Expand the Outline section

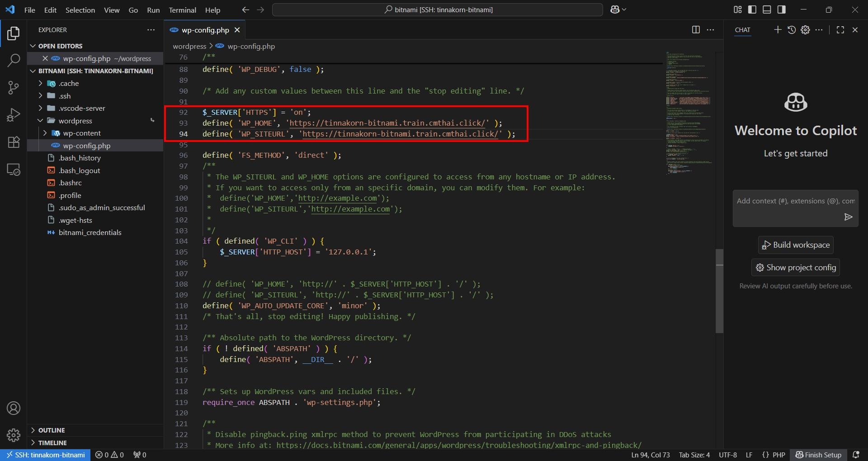(x=95, y=430)
